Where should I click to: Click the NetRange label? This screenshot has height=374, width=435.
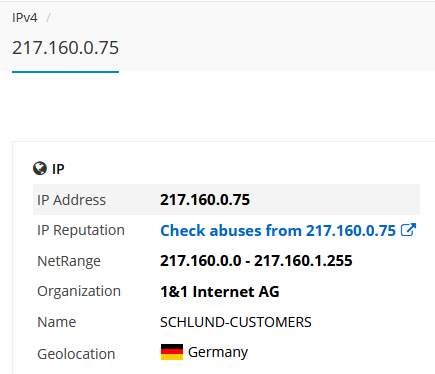click(x=69, y=261)
